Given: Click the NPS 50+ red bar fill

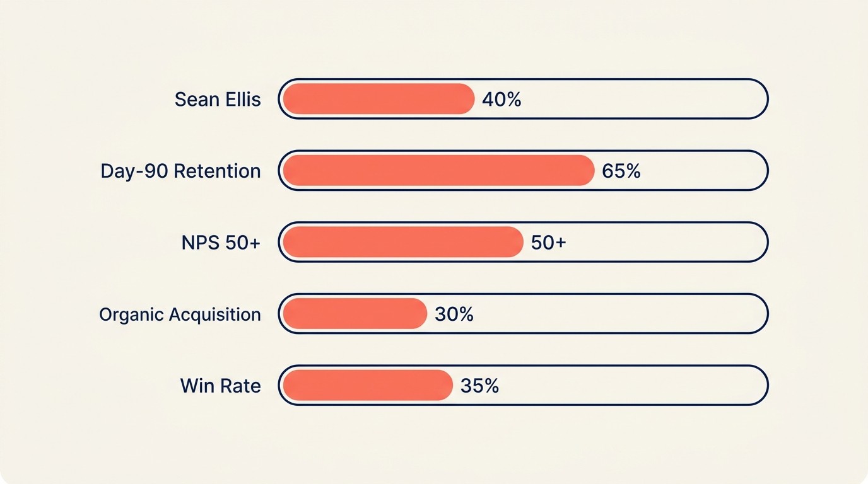Looking at the screenshot, I should point(403,242).
